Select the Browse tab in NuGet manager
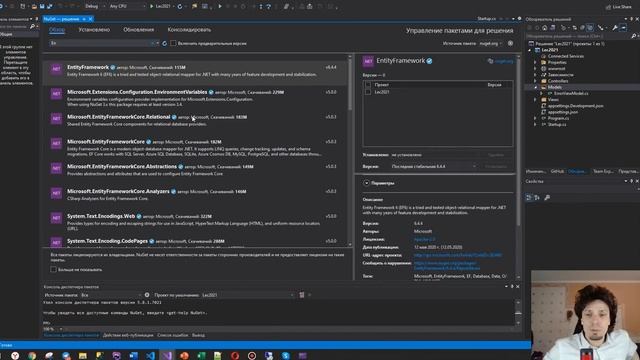640x360 pixels. pos(57,30)
